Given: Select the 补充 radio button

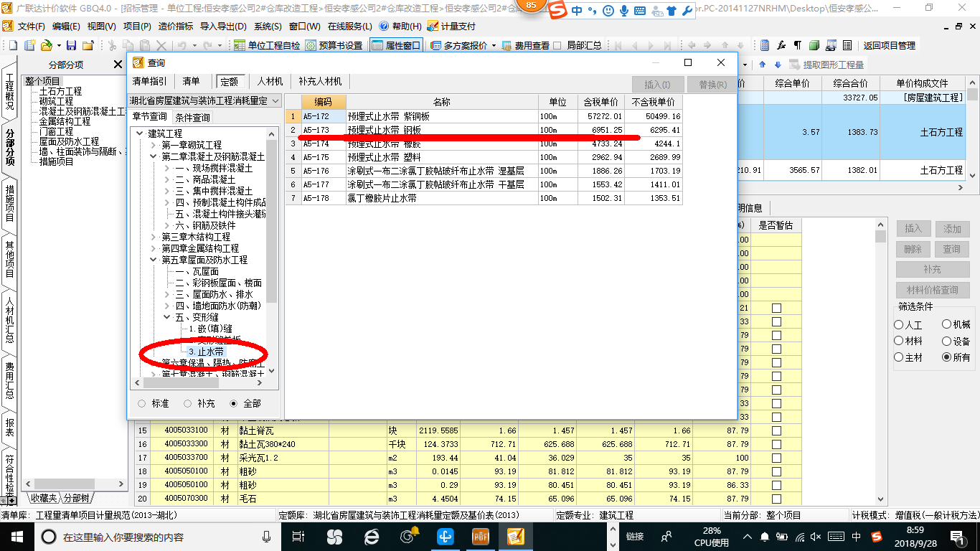Looking at the screenshot, I should pos(188,404).
